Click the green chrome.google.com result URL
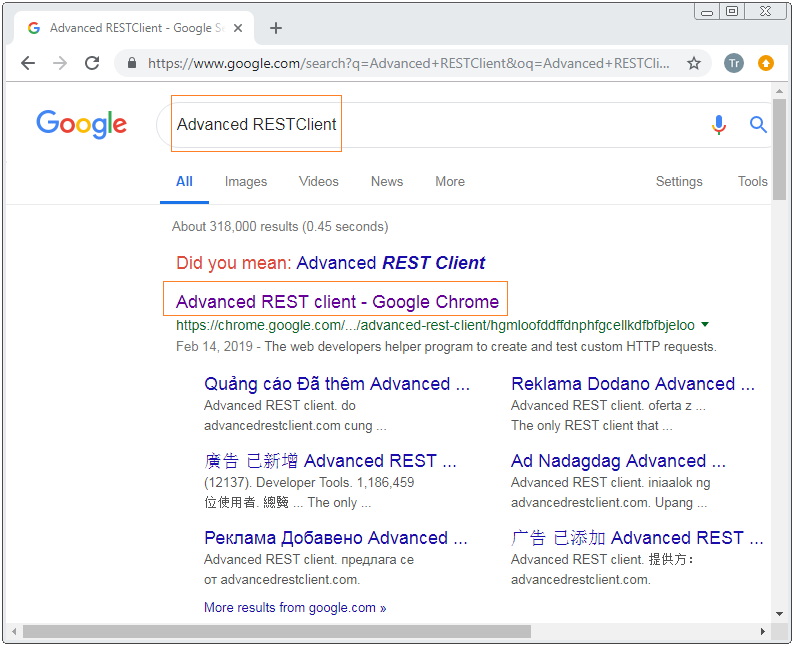The image size is (794, 646). [x=435, y=325]
